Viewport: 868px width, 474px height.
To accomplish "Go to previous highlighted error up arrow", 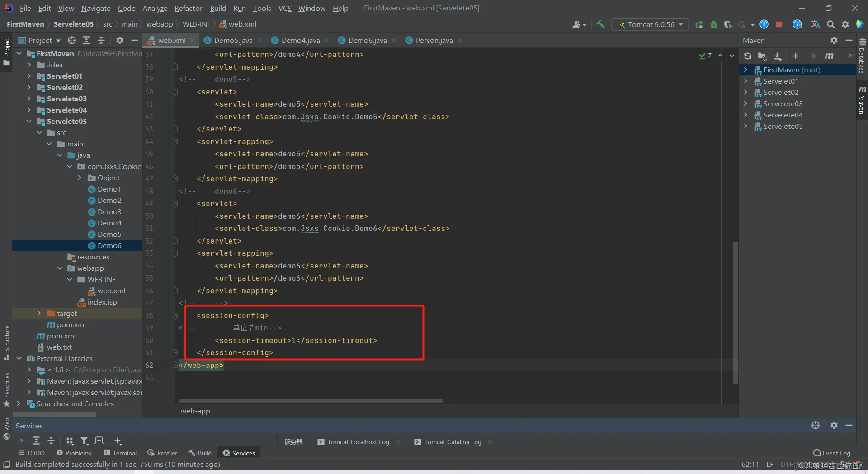I will point(720,56).
